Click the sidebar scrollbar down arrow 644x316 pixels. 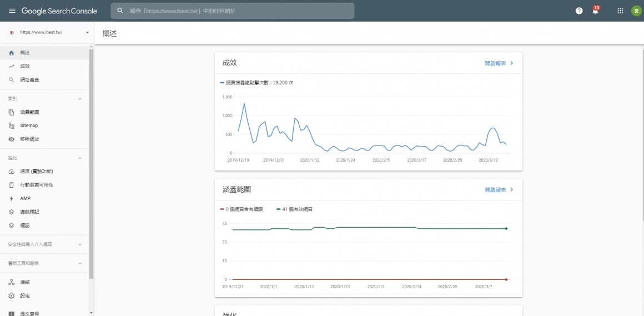coord(91,313)
